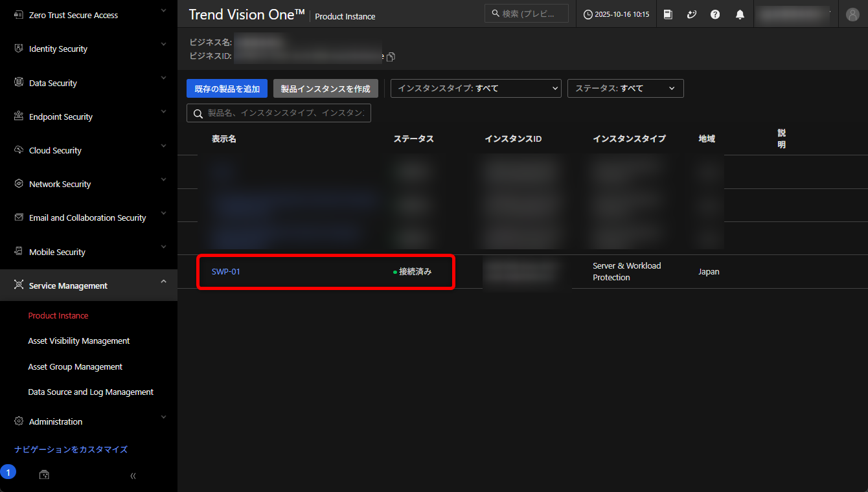Focus the product name filter input
This screenshot has height=492, width=868.
(279, 113)
